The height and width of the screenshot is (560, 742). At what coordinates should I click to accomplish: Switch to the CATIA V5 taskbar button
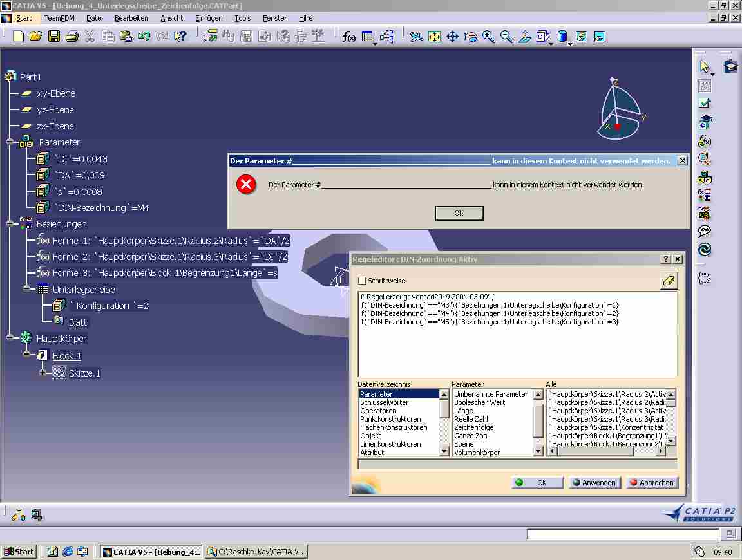point(151,552)
